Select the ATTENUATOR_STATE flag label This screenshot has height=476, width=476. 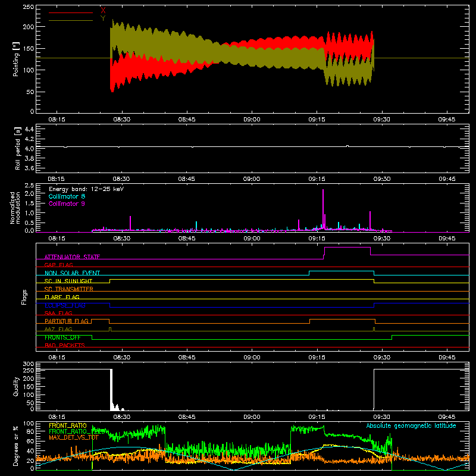point(72,257)
